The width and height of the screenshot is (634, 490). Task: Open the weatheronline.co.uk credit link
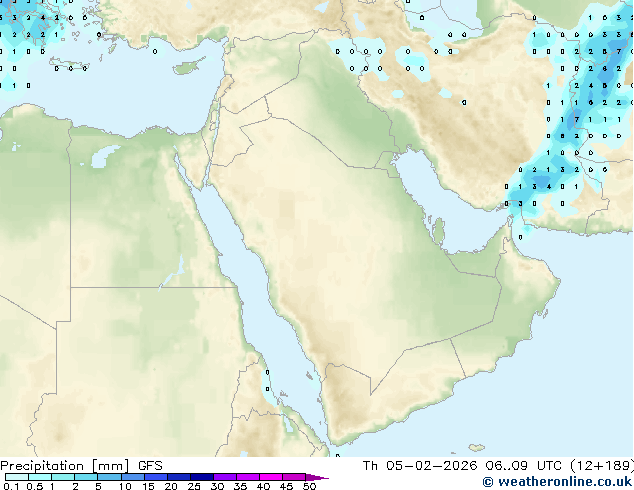coord(557,482)
